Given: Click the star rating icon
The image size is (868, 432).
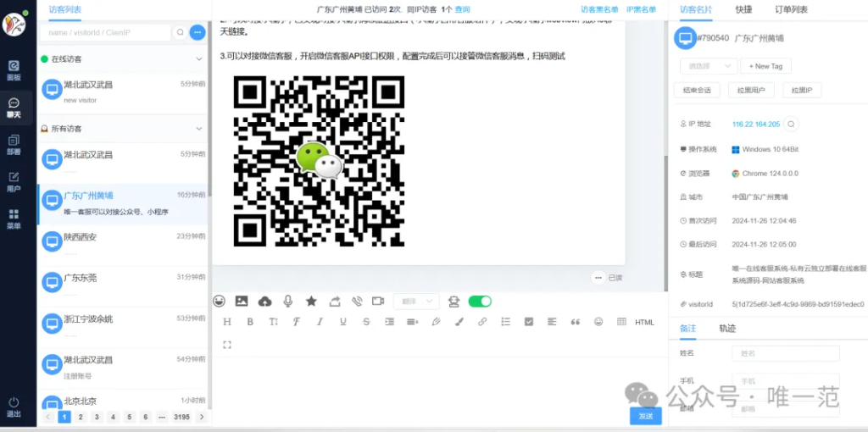Looking at the screenshot, I should point(311,301).
